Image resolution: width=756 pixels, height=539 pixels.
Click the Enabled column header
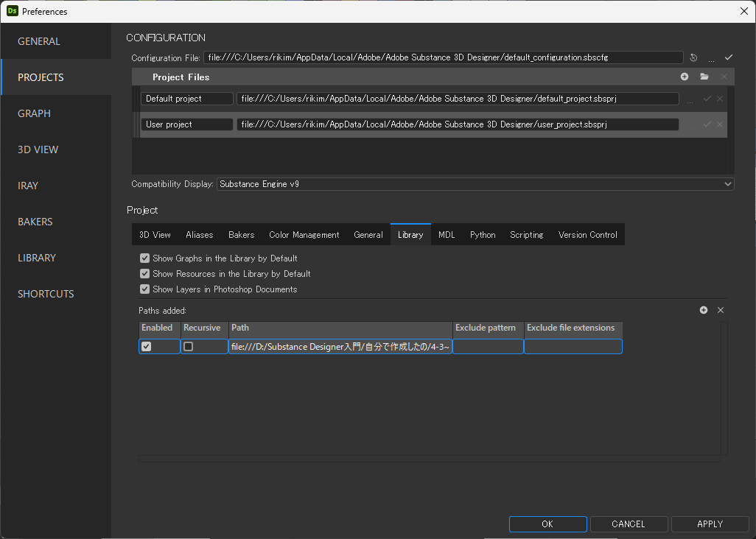[160, 330]
